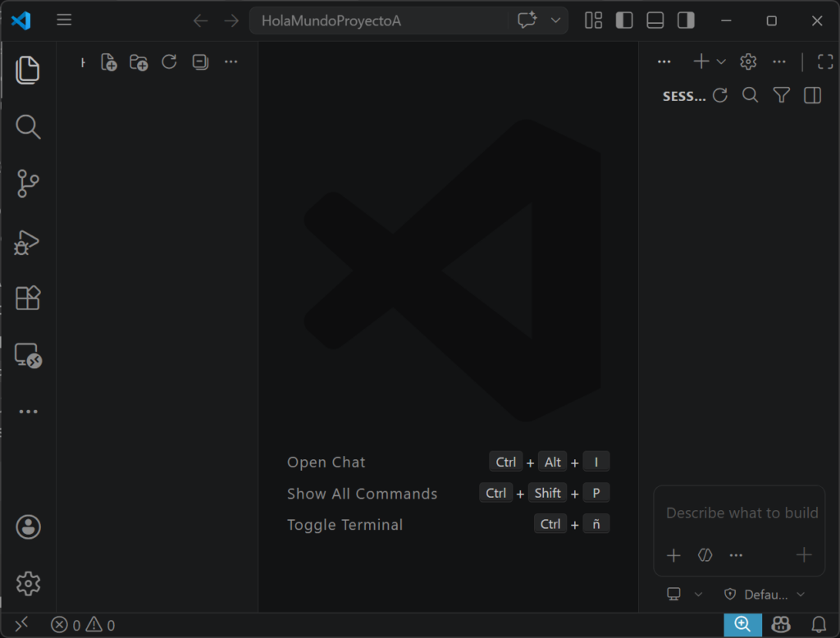Filter chat sessions
The image size is (840, 638).
click(782, 95)
